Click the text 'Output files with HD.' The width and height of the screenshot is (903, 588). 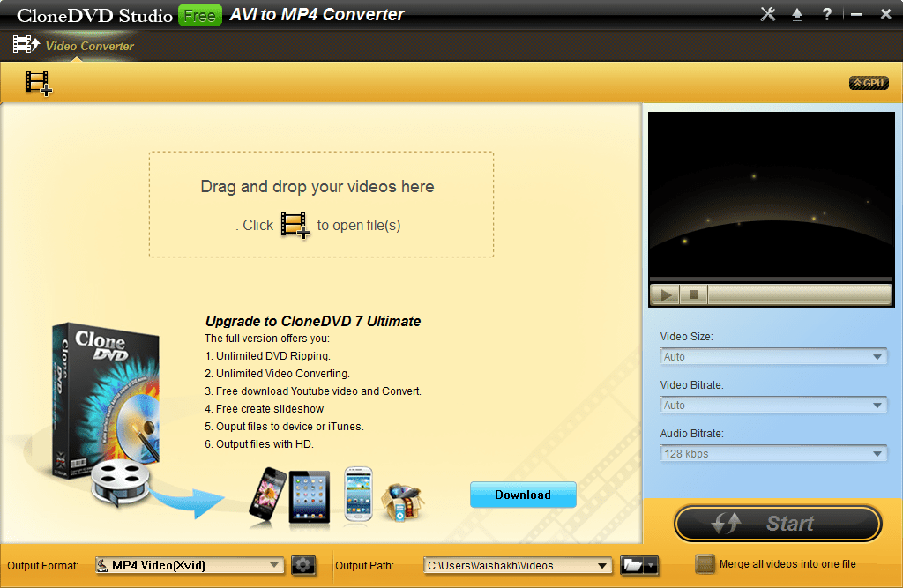click(x=265, y=444)
